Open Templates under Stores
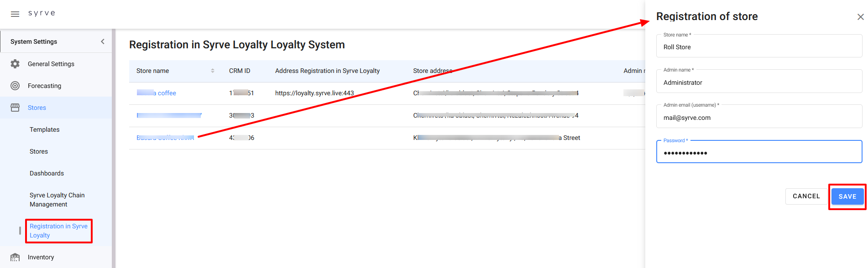This screenshot has height=268, width=868. (45, 129)
